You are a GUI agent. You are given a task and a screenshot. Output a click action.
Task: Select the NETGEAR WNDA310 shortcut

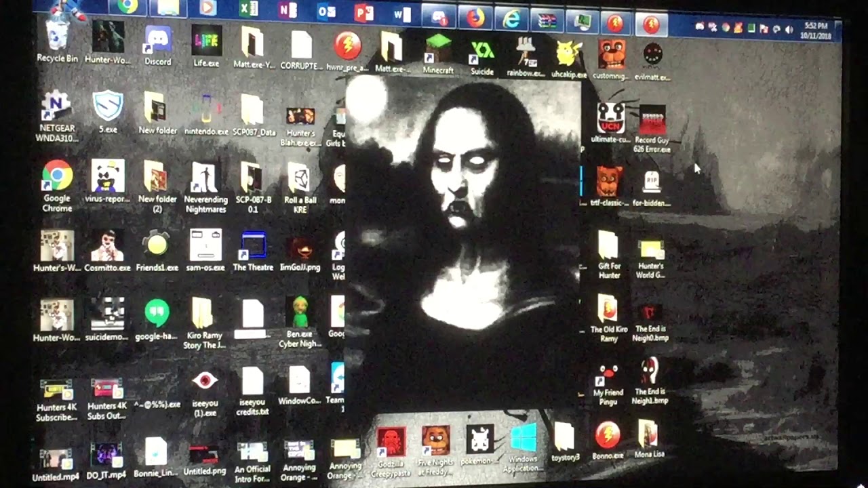click(x=56, y=117)
